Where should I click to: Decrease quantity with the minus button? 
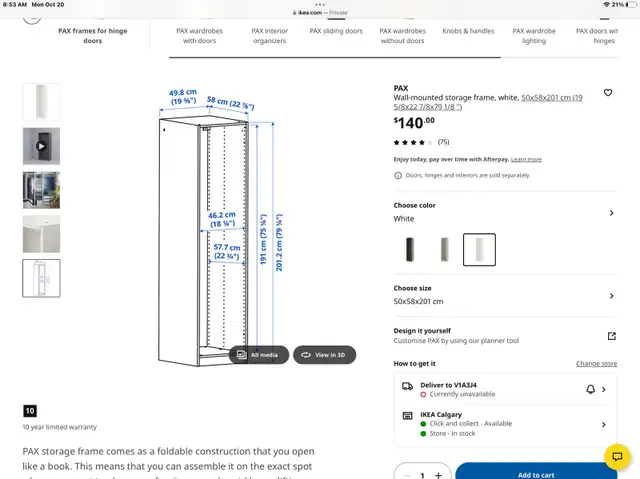pos(405,475)
